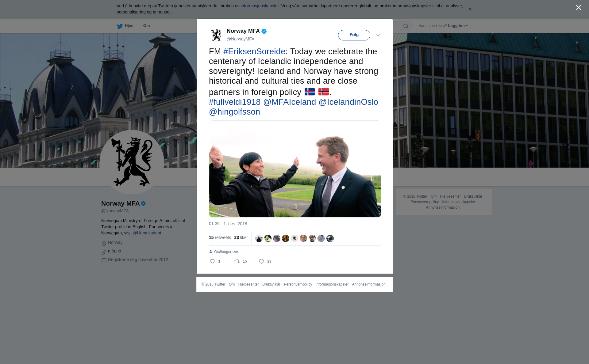Click the reply speech bubble icon

(212, 261)
